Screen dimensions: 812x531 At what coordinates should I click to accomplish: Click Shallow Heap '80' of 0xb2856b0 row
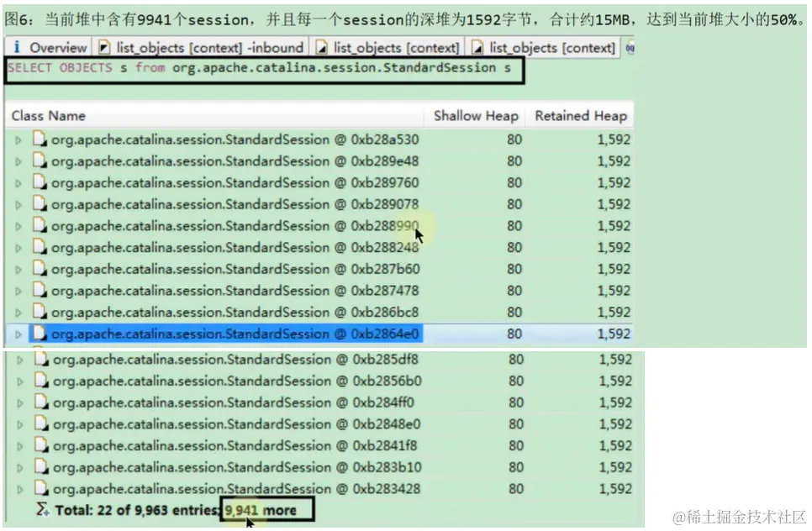(516, 381)
